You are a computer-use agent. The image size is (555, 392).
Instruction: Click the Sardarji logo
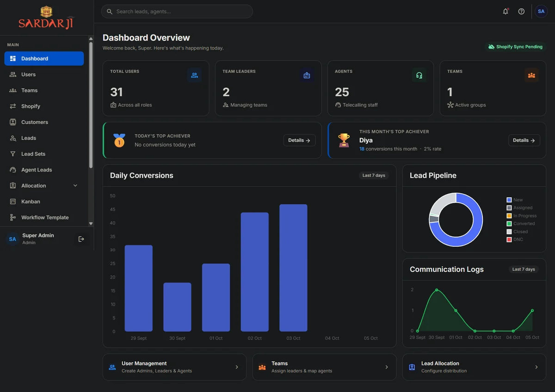point(46,18)
